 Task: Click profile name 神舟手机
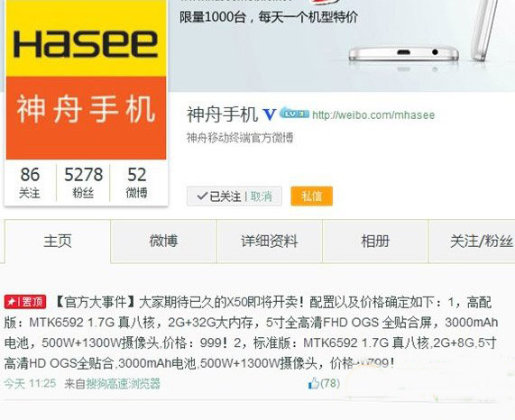(223, 114)
